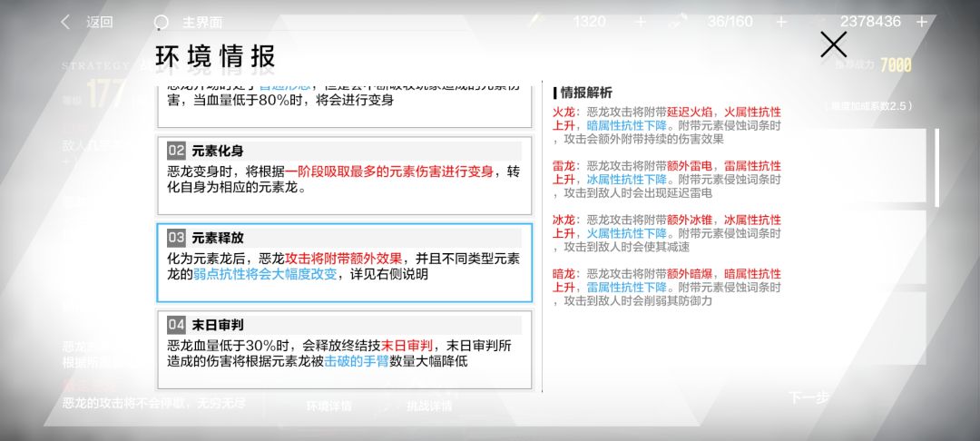
Task: Click the 下一步 button
Action: pos(808,397)
